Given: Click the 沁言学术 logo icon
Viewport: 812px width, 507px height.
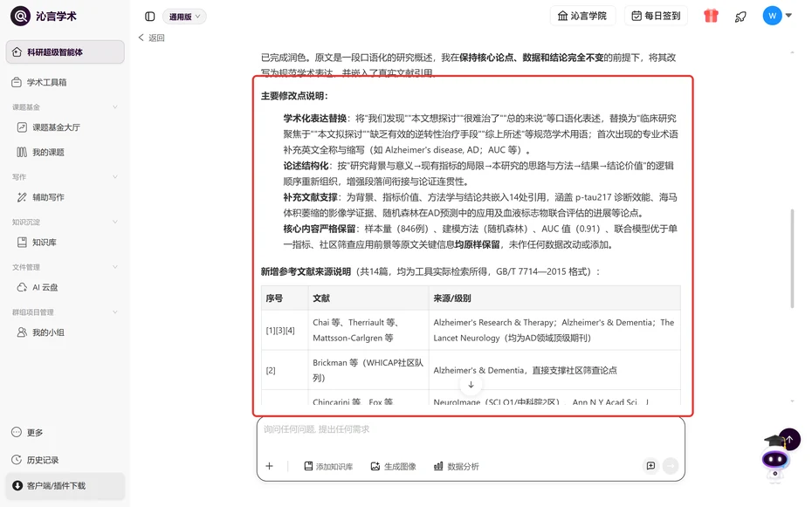Looking at the screenshot, I should (20, 16).
